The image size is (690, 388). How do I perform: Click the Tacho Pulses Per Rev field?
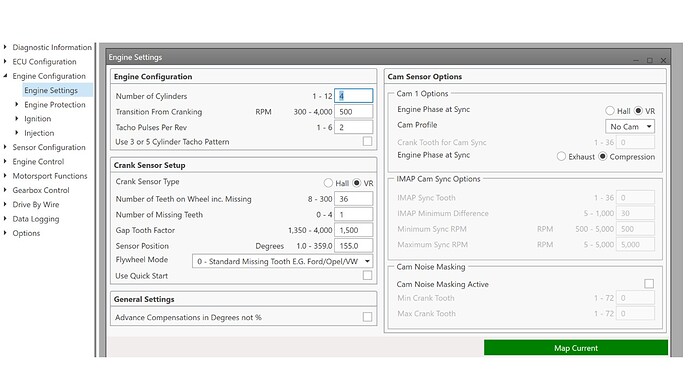pyautogui.click(x=353, y=127)
